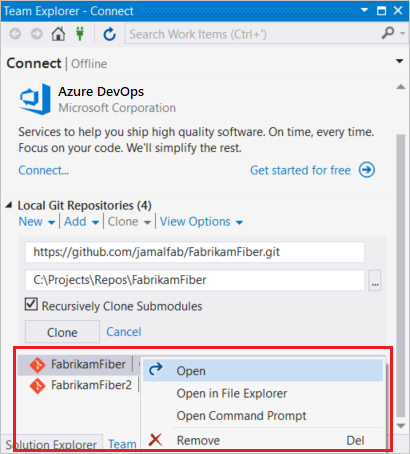
Task: Click in Search Work Items field
Action: pyautogui.click(x=253, y=34)
